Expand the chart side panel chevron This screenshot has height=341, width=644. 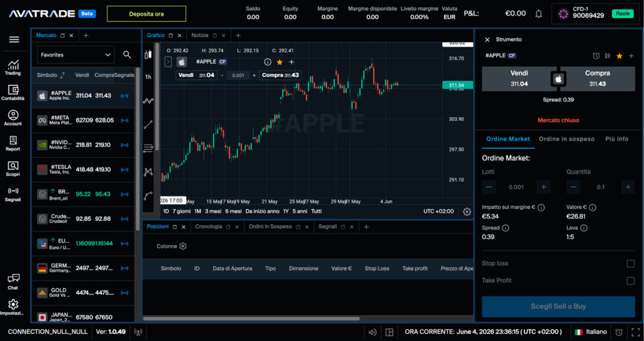coord(168,62)
